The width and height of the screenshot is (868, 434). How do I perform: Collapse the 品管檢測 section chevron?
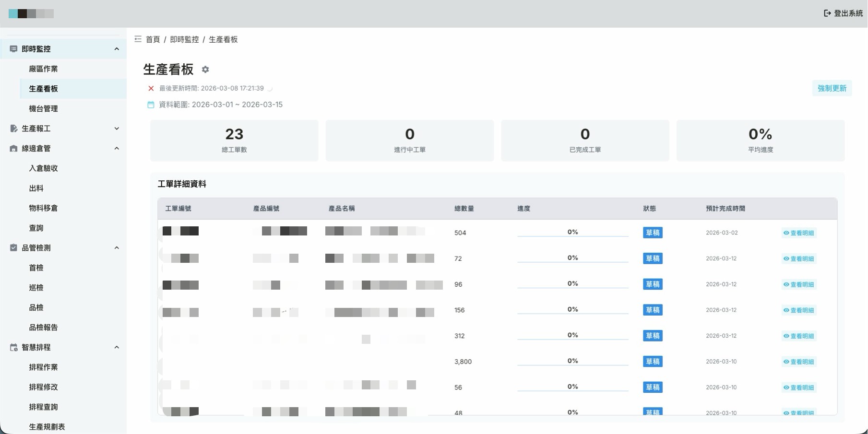[117, 248]
